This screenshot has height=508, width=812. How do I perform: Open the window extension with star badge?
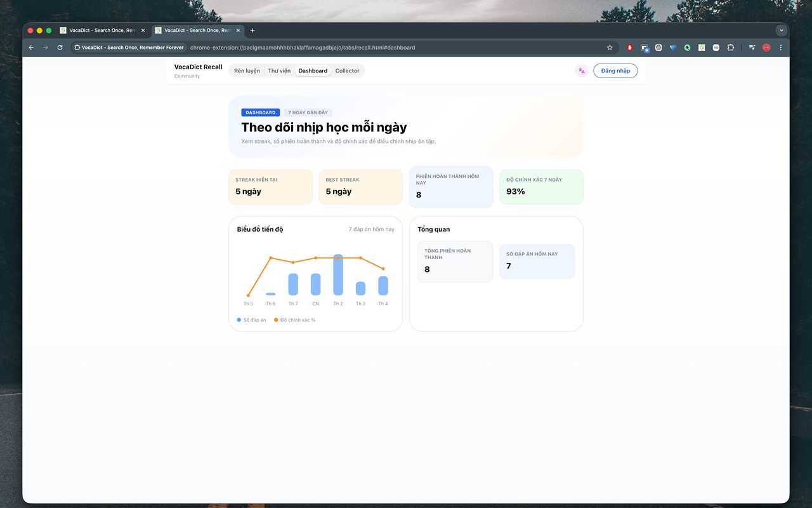pos(645,48)
